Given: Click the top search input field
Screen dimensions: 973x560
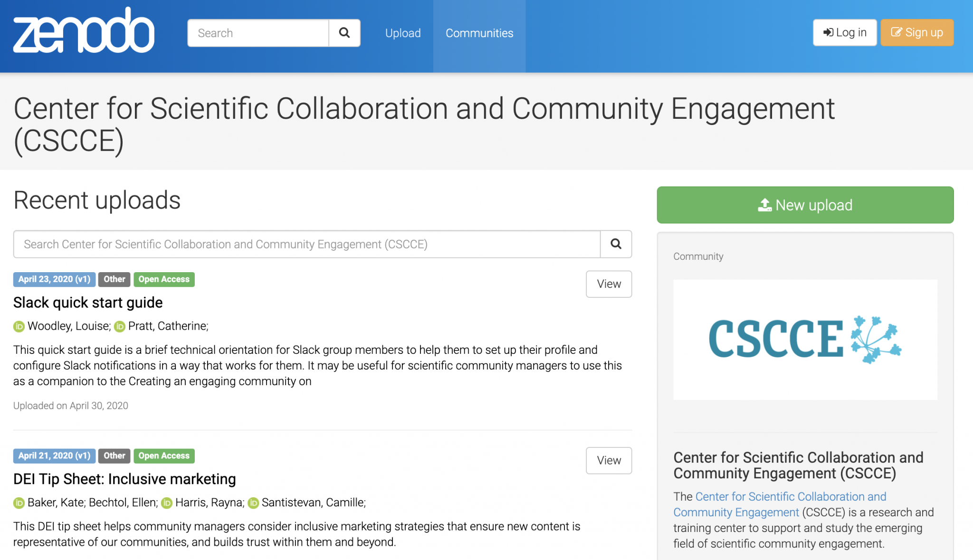Looking at the screenshot, I should point(258,33).
